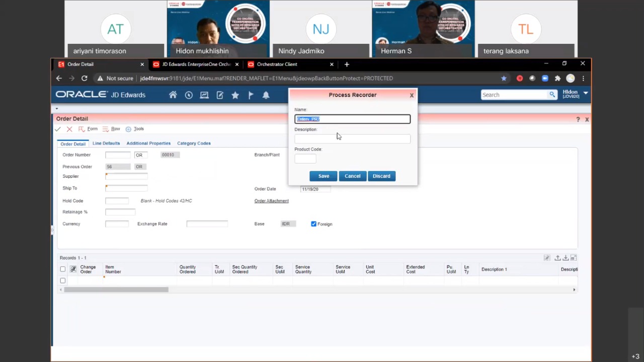Click the search magnifier icon
Image resolution: width=644 pixels, height=362 pixels.
pyautogui.click(x=552, y=95)
